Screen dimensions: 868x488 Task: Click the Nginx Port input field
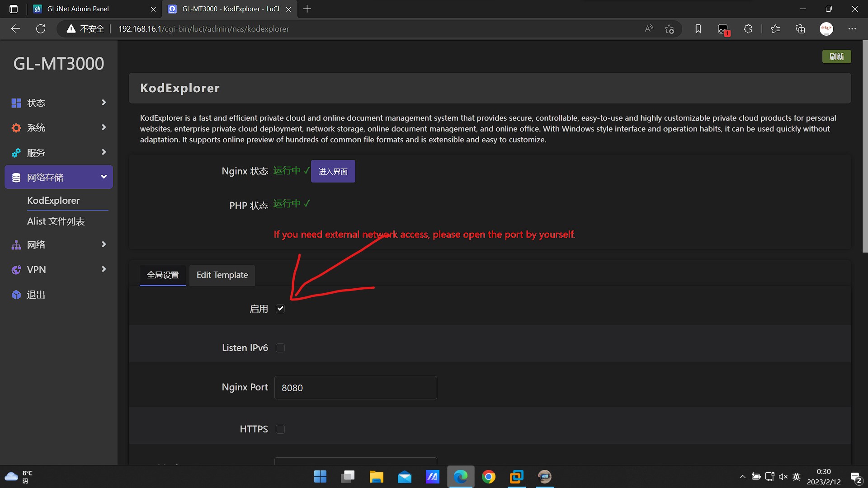pyautogui.click(x=355, y=388)
